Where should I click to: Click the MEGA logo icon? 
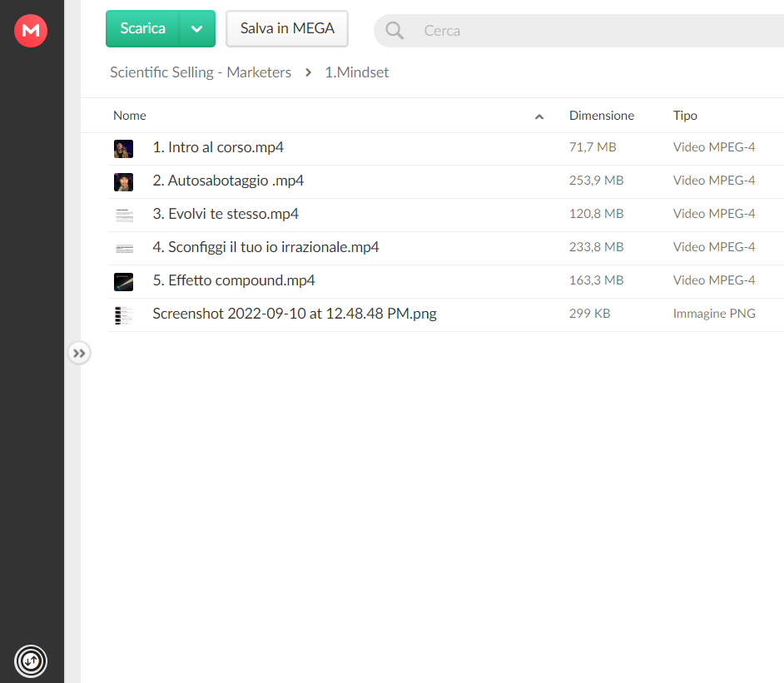click(31, 31)
